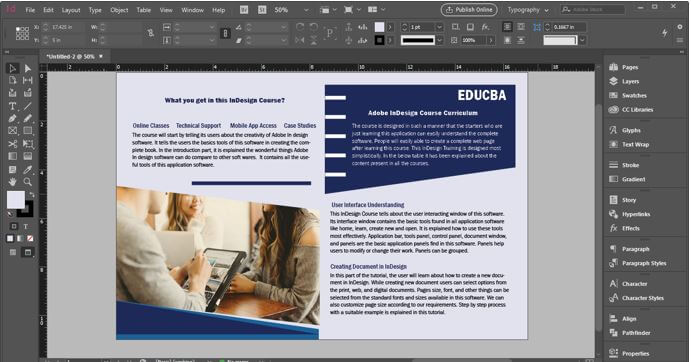Select the Type tool
The width and height of the screenshot is (691, 362).
[12, 106]
